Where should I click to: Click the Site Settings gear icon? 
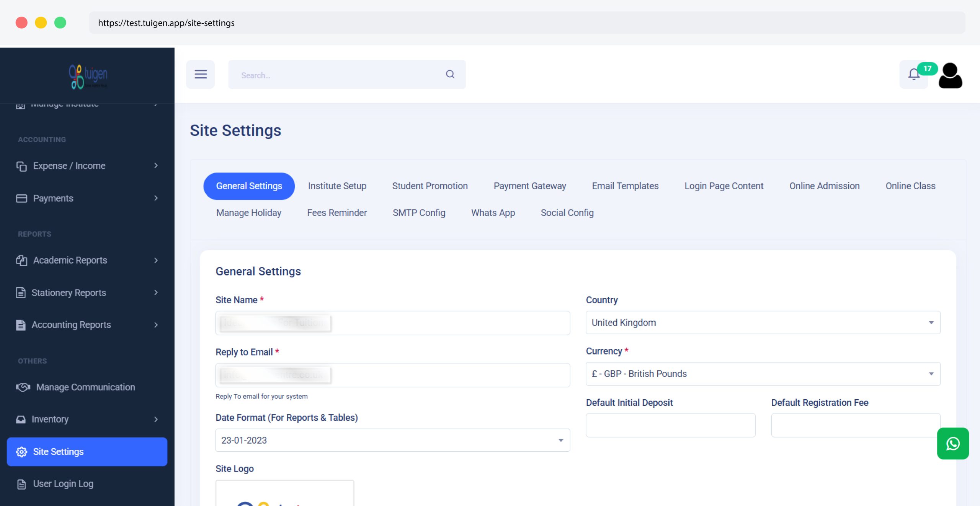tap(21, 452)
